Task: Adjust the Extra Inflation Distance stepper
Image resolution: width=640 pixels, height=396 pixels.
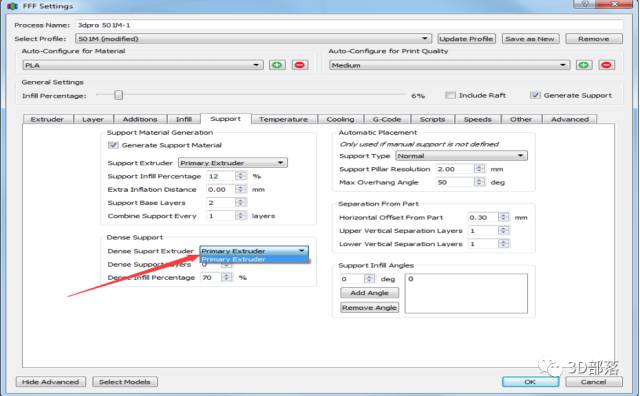Action: (x=241, y=189)
